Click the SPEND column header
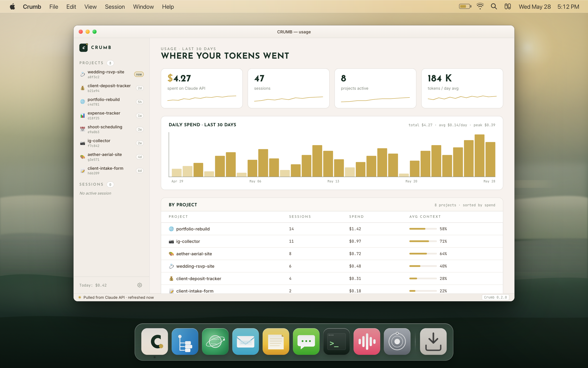This screenshot has height=368, width=588. pos(356,217)
